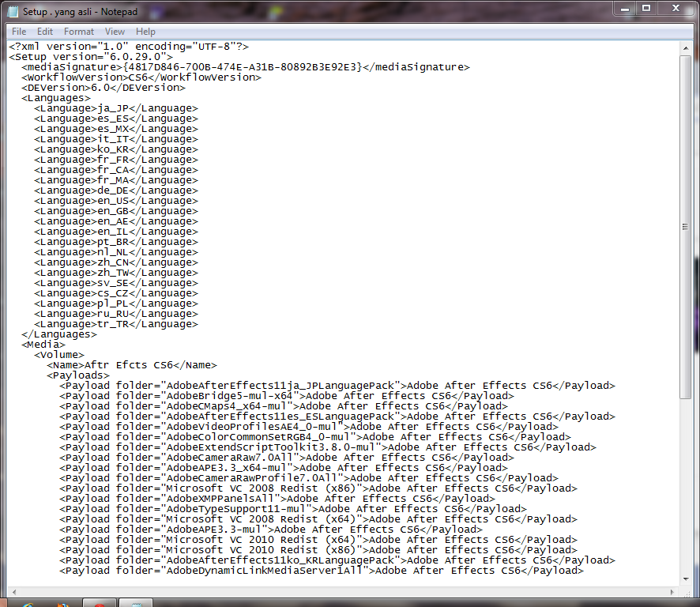Image resolution: width=700 pixels, height=607 pixels.
Task: Click the vertical scrollbar down arrow
Action: (x=686, y=579)
